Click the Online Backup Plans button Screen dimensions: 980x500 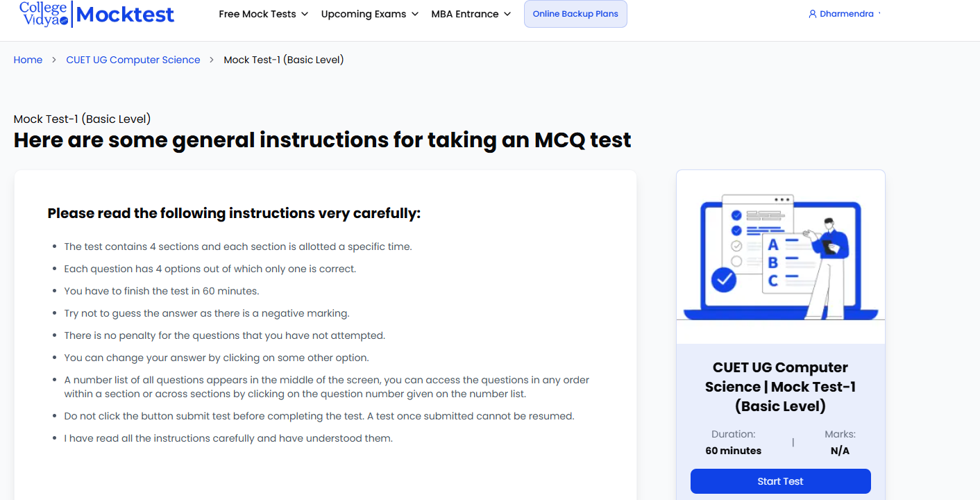tap(575, 14)
